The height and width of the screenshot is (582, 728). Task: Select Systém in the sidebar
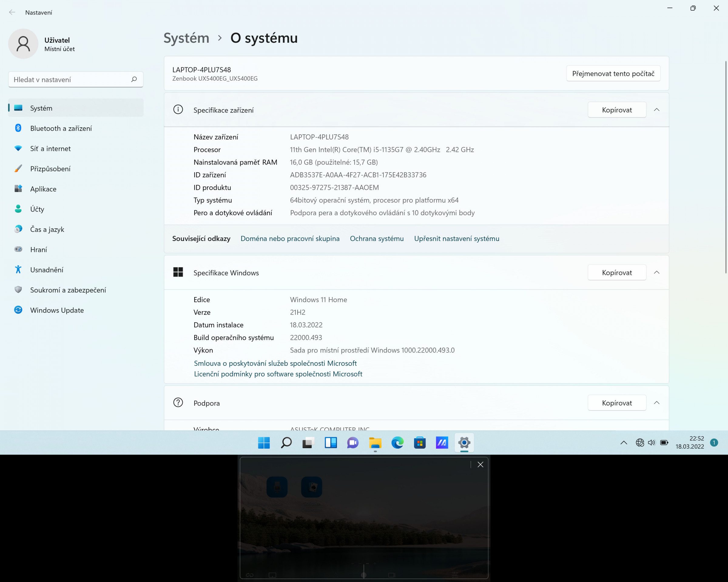point(76,108)
